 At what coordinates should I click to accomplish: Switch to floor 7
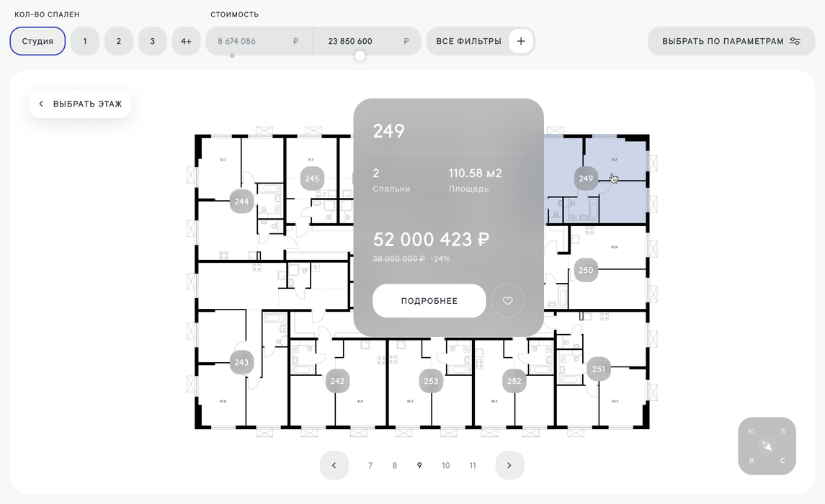(370, 465)
